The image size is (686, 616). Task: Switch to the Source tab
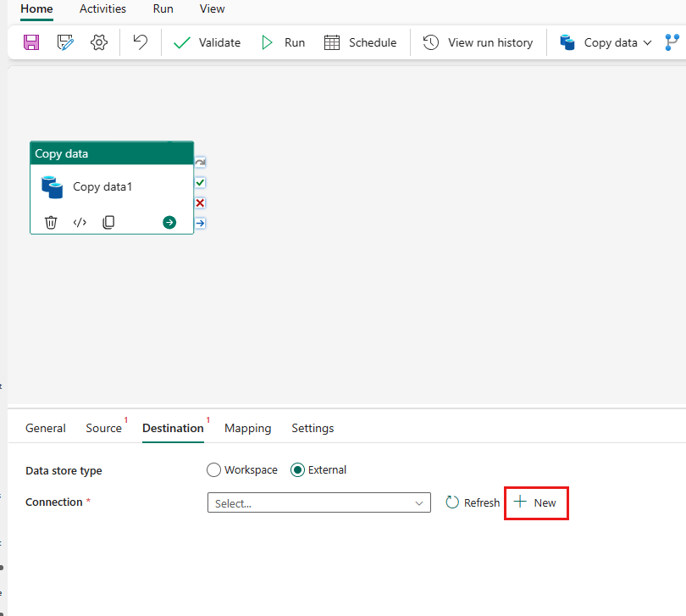point(103,428)
